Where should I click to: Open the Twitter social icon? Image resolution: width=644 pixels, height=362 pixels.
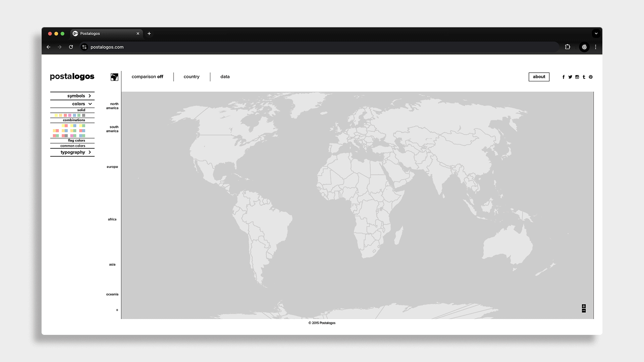tap(570, 77)
